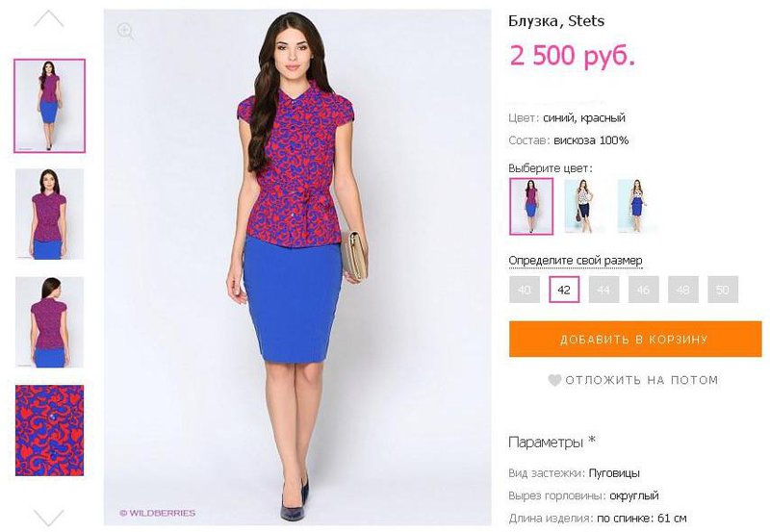The height and width of the screenshot is (532, 770).
Task: Click the heart icon beside ОТЛОЖИТЬ НА ПОТОМ
Action: pos(554,380)
